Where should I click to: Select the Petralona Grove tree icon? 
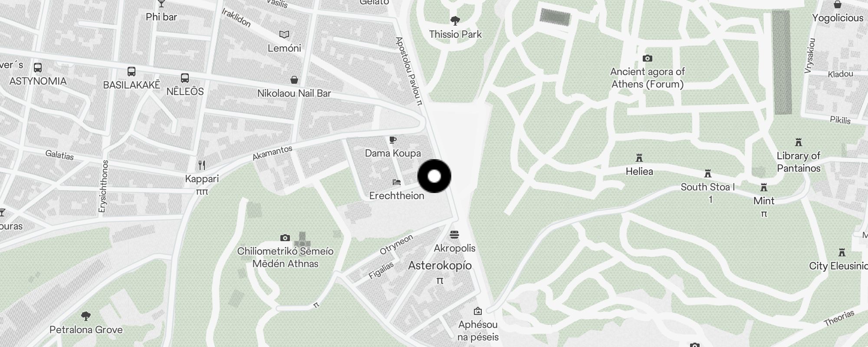86,316
